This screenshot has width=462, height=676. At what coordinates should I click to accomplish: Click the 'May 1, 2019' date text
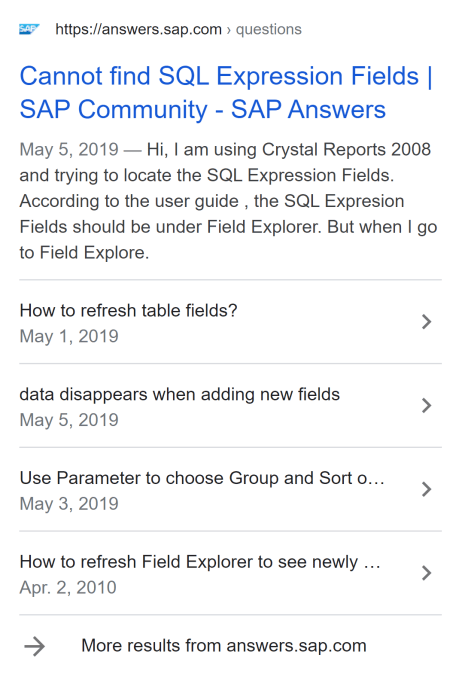tap(69, 336)
